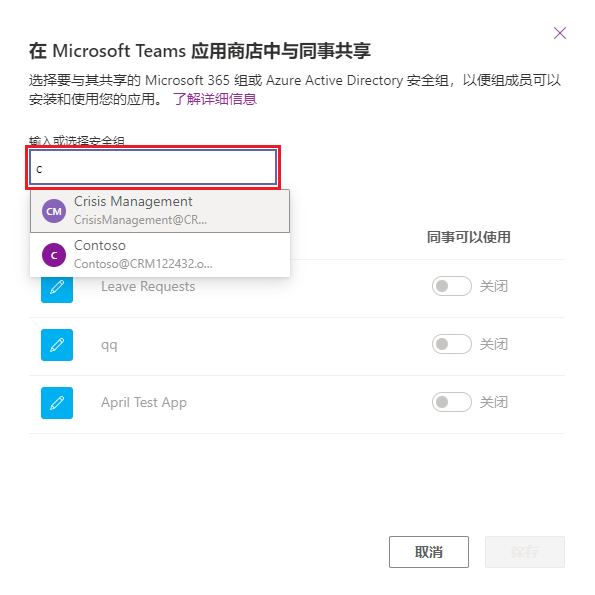Click the April Test App name
595x595 pixels.
(x=144, y=403)
